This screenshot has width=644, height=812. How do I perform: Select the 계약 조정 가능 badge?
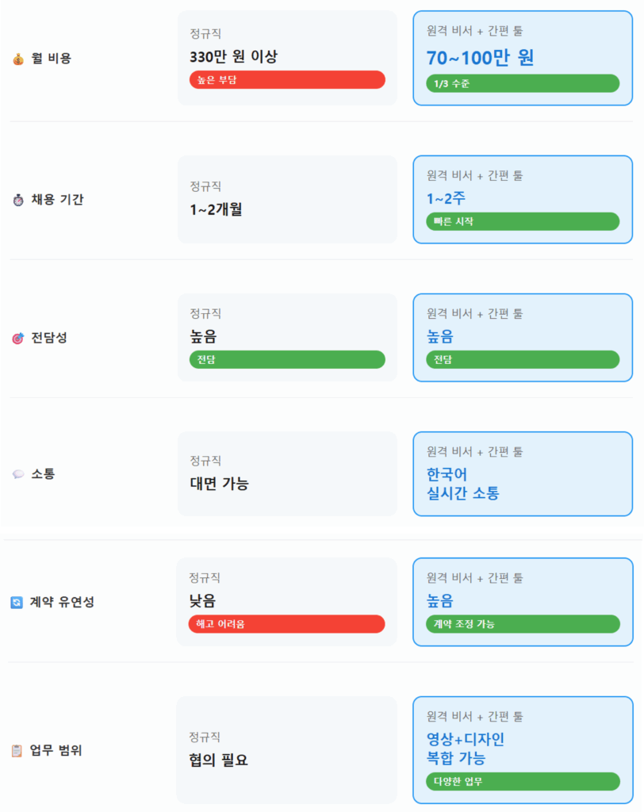click(523, 624)
